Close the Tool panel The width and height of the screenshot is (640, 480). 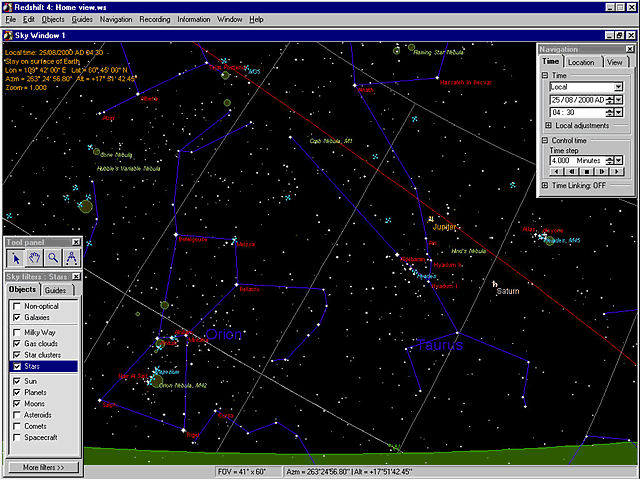pos(76,242)
